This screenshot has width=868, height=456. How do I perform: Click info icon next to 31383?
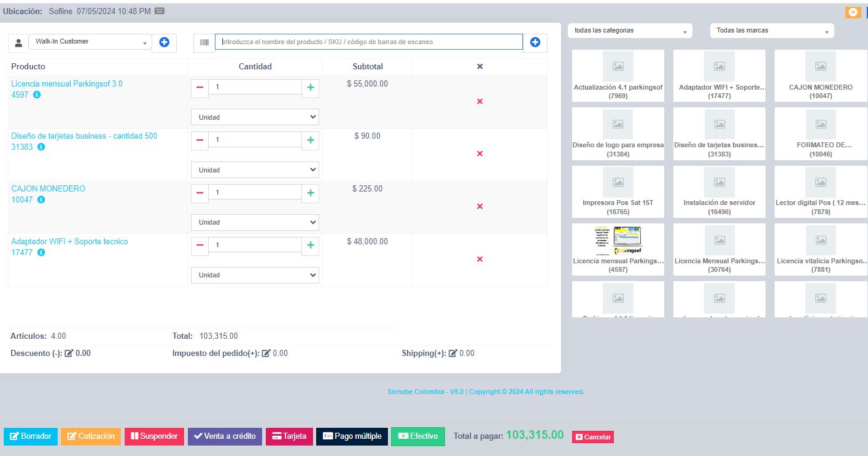(x=41, y=147)
